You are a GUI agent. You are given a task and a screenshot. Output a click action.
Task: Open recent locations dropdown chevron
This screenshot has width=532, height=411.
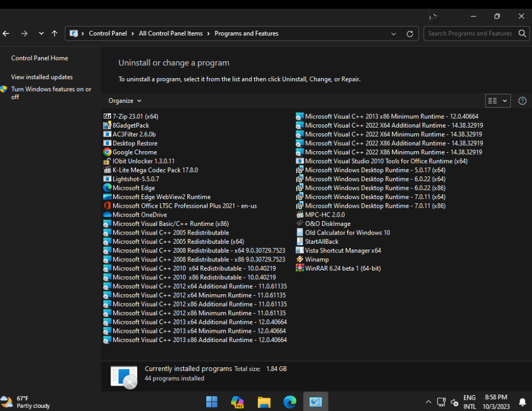coord(41,33)
